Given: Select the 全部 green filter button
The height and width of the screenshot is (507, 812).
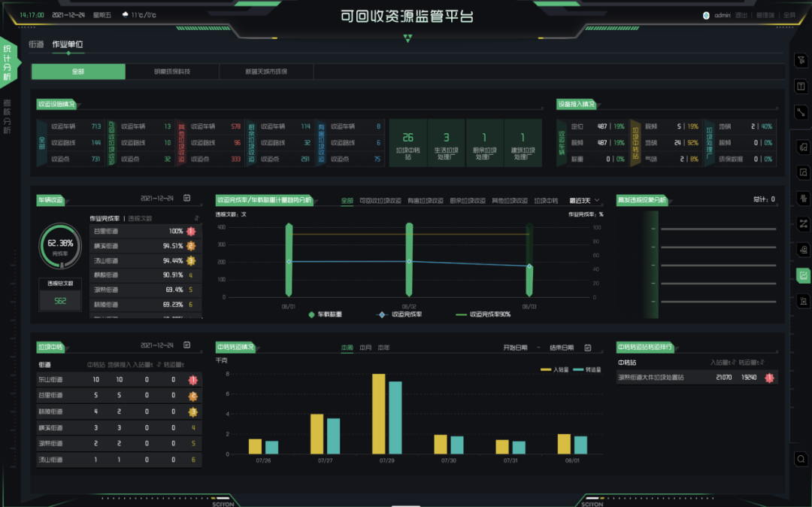Looking at the screenshot, I should (77, 71).
